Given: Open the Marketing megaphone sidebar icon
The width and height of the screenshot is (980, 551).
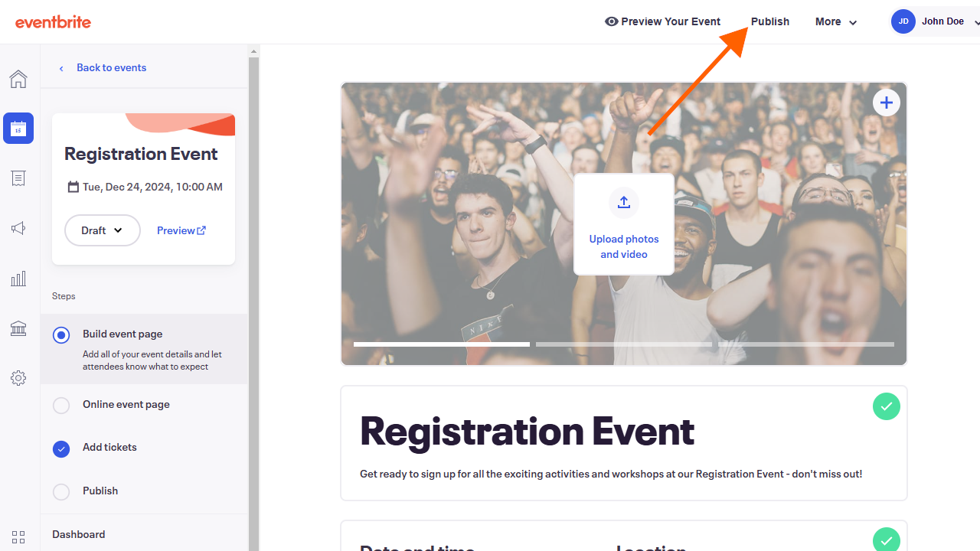Looking at the screenshot, I should (18, 228).
